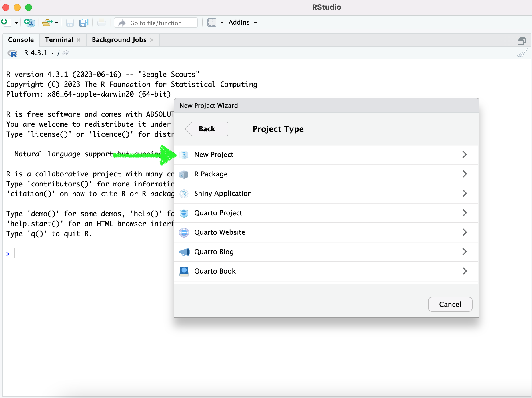Click the New Project R cube icon
This screenshot has height=398, width=532.
184,155
